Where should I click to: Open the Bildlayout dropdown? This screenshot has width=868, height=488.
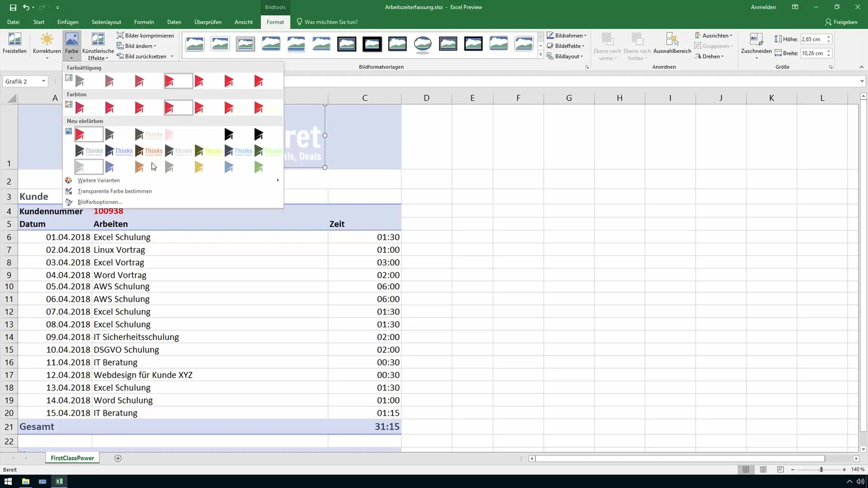565,56
